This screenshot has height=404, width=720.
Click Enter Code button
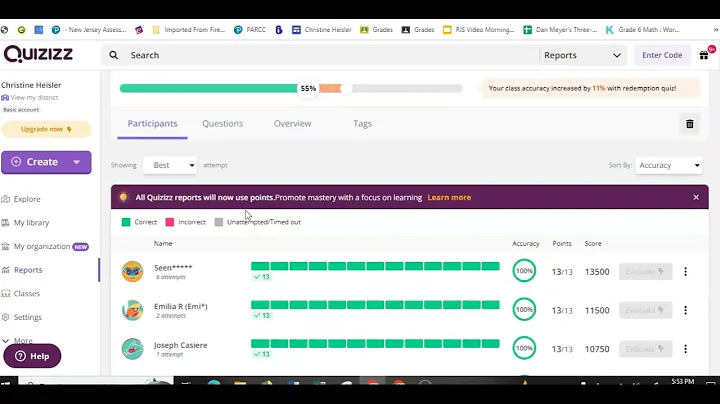click(x=662, y=55)
